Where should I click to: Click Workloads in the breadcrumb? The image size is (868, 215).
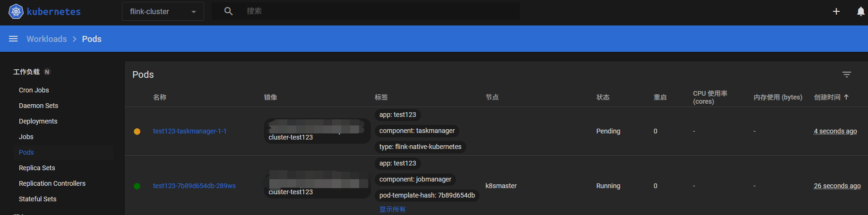[47, 39]
